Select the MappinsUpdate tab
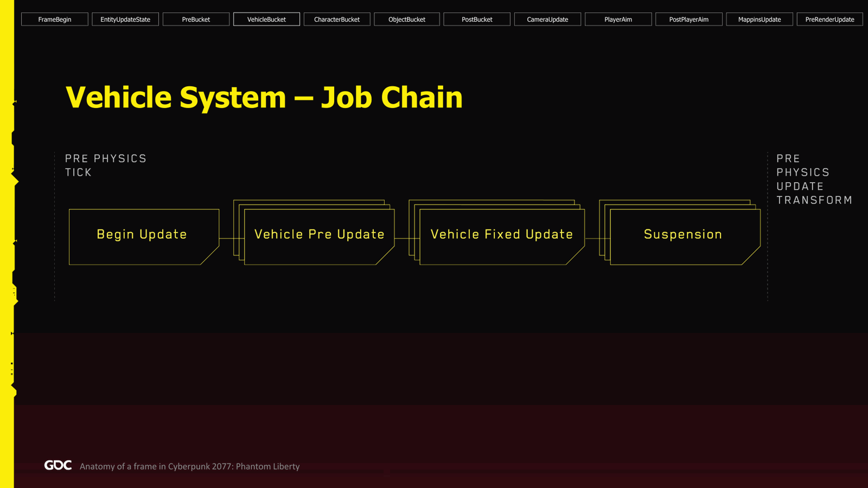This screenshot has width=868, height=488. (759, 20)
